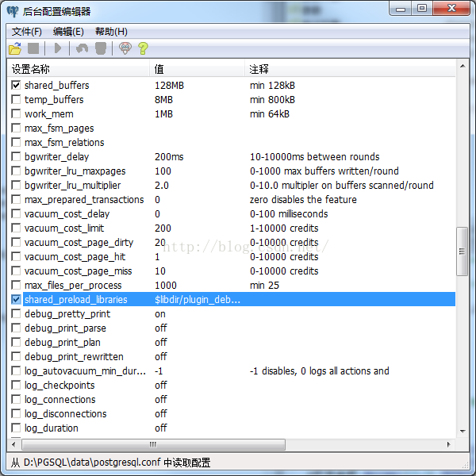This screenshot has height=476, width=476.
Task: Toggle the max_fsm_pages checkbox
Action: (16, 128)
